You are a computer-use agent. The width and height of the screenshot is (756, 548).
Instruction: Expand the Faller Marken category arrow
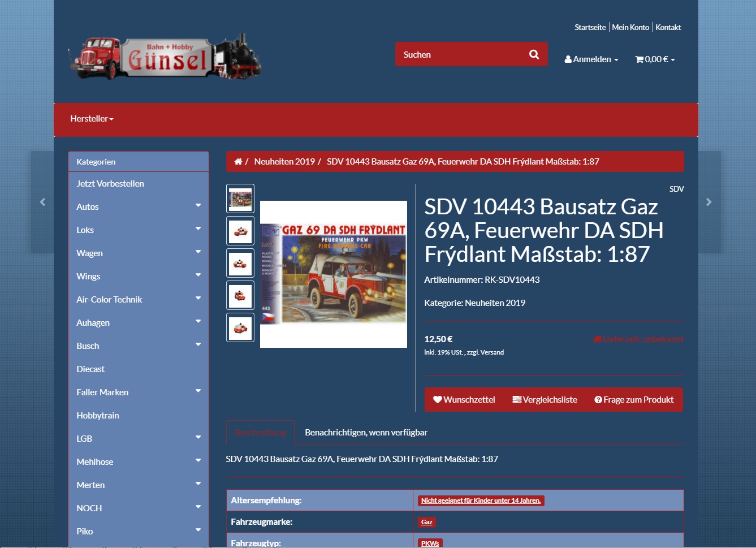tap(198, 391)
